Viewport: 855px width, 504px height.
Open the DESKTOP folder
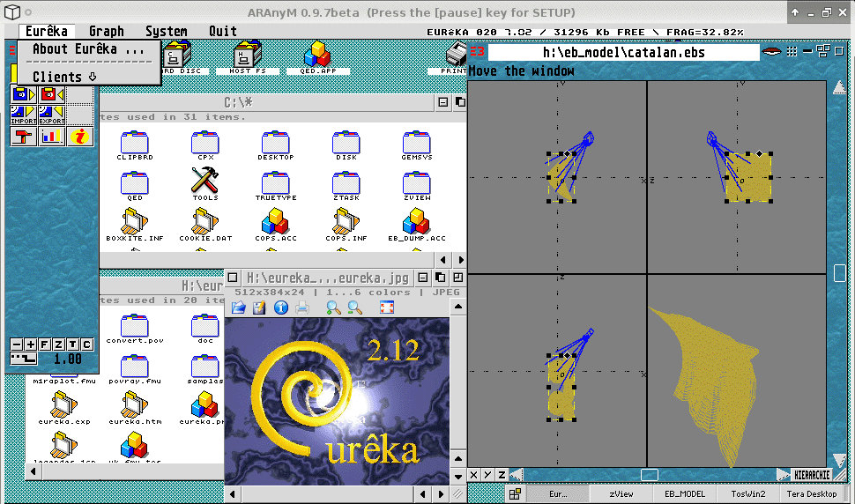pyautogui.click(x=275, y=145)
